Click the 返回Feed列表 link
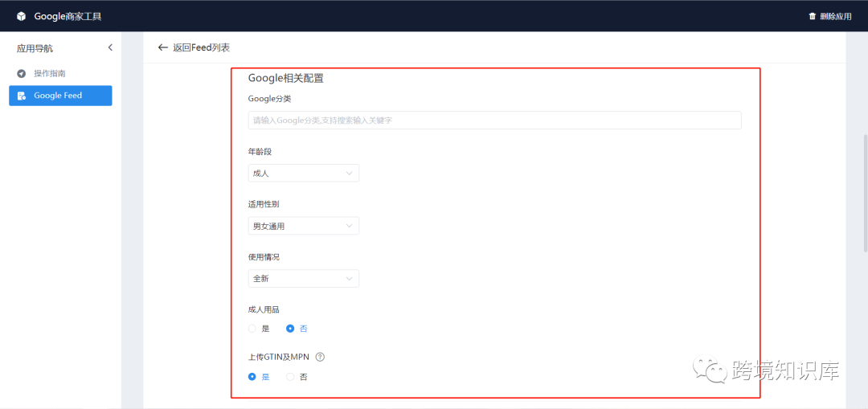 coord(201,47)
